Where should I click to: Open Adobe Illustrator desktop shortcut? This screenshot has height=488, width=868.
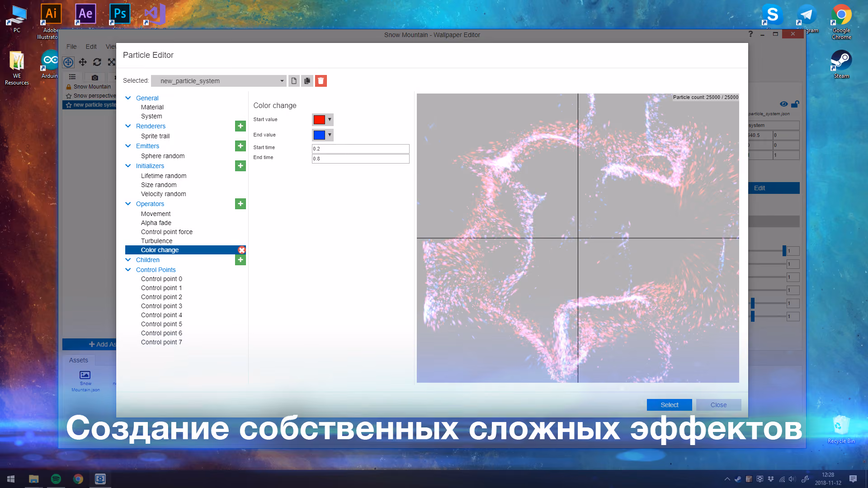pyautogui.click(x=51, y=20)
